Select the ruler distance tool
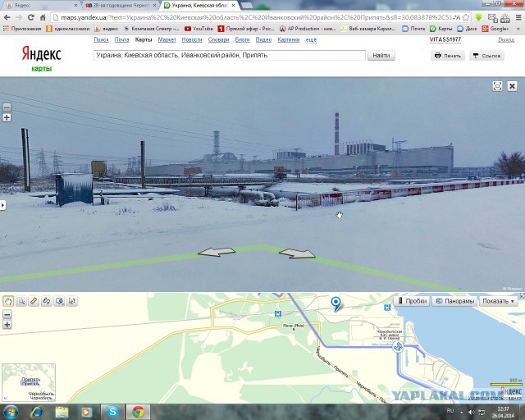The height and width of the screenshot is (420, 525). (x=34, y=301)
